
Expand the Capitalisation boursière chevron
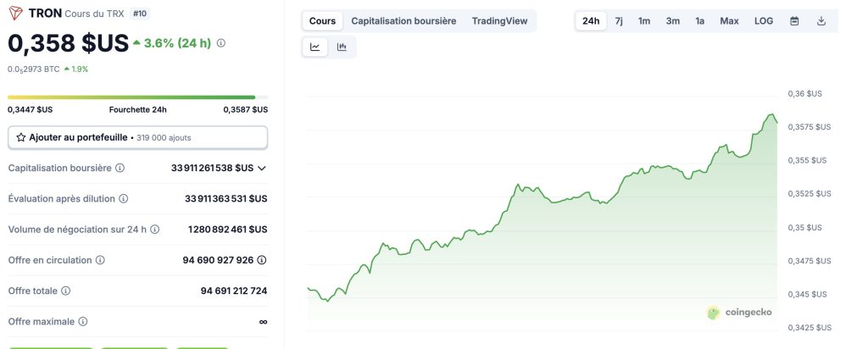tap(262, 169)
